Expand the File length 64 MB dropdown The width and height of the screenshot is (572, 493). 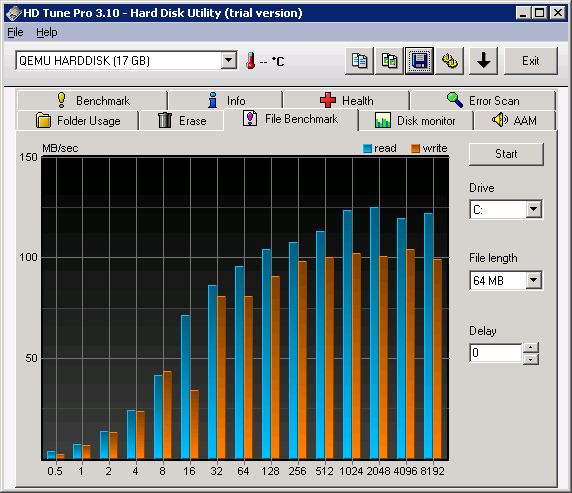tap(534, 280)
